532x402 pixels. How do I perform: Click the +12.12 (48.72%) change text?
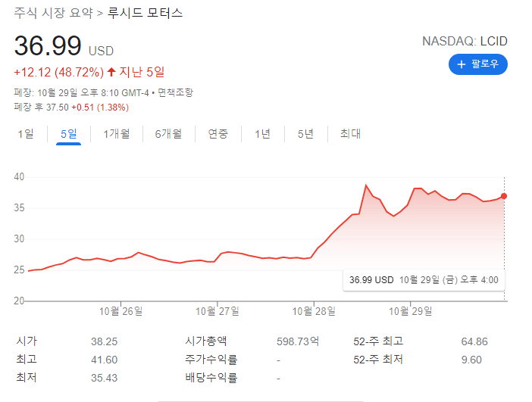tap(58, 72)
